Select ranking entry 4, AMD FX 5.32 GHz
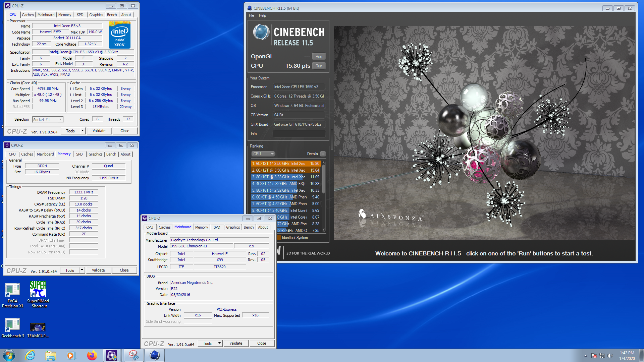Screen dimensions: 644x362 [286, 184]
